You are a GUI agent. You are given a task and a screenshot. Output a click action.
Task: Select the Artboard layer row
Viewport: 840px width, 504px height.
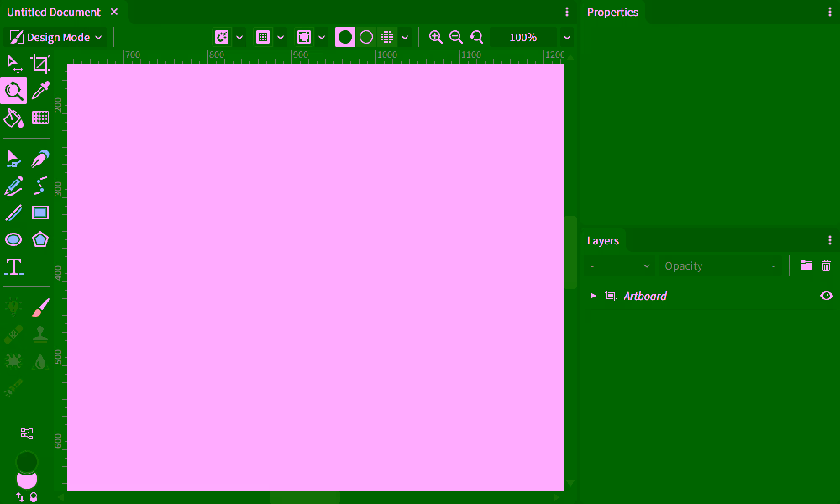(x=711, y=296)
